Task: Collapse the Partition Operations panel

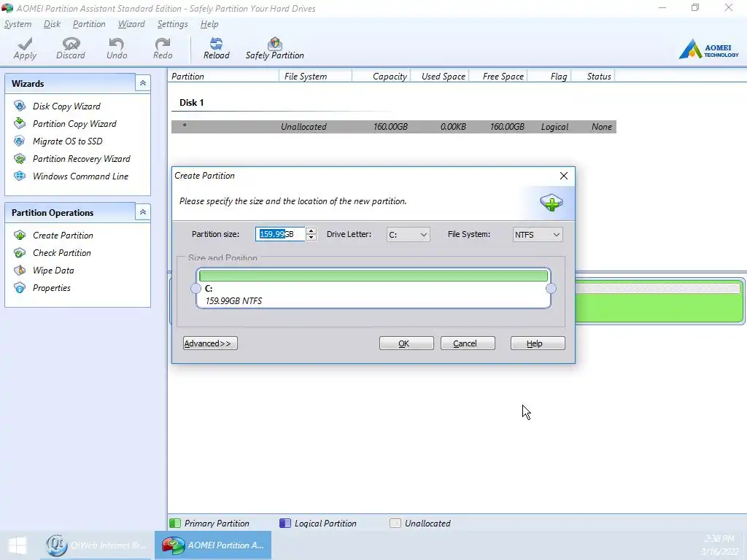Action: tap(142, 212)
